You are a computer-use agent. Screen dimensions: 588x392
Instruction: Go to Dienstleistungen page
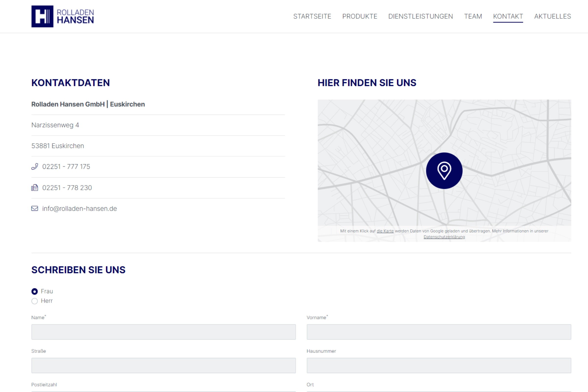[420, 16]
